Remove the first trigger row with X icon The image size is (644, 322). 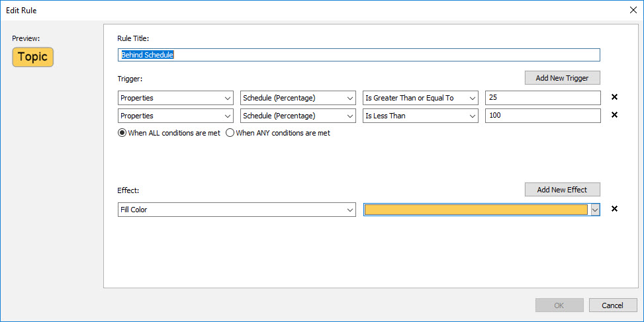(x=614, y=98)
